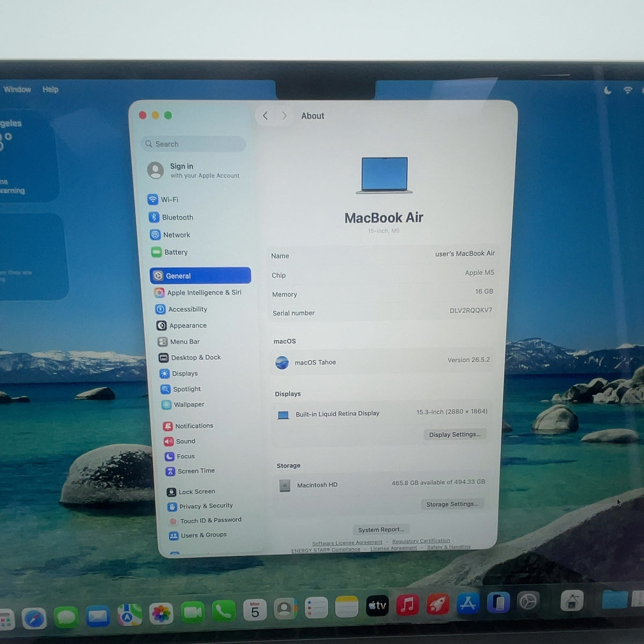Open Music from the Dock

tap(408, 605)
